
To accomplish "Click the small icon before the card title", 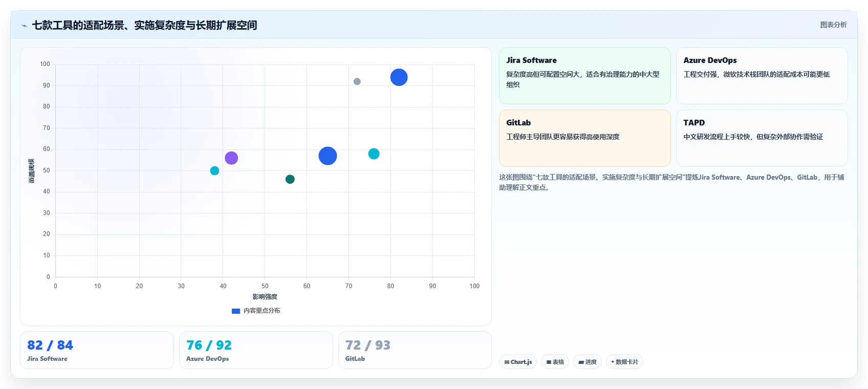I will tap(24, 26).
